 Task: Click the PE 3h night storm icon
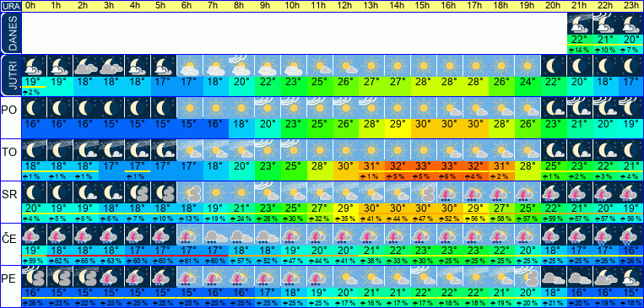coord(111,277)
